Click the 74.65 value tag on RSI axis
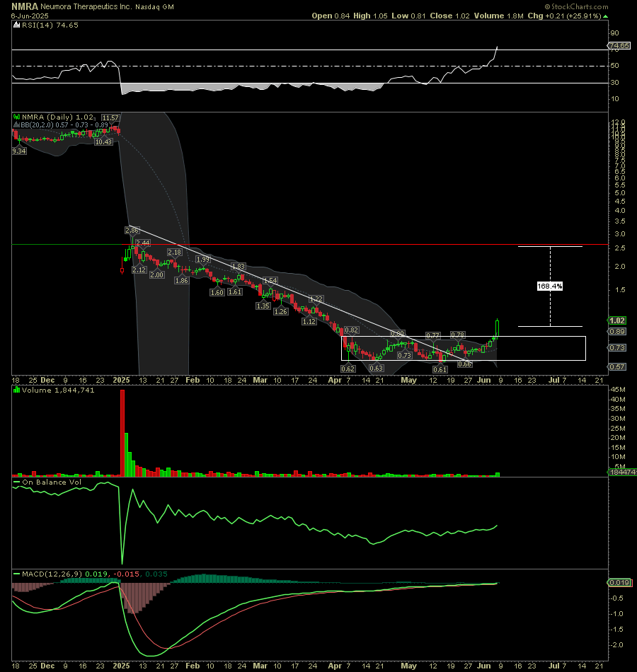The width and height of the screenshot is (637, 672). [x=619, y=45]
